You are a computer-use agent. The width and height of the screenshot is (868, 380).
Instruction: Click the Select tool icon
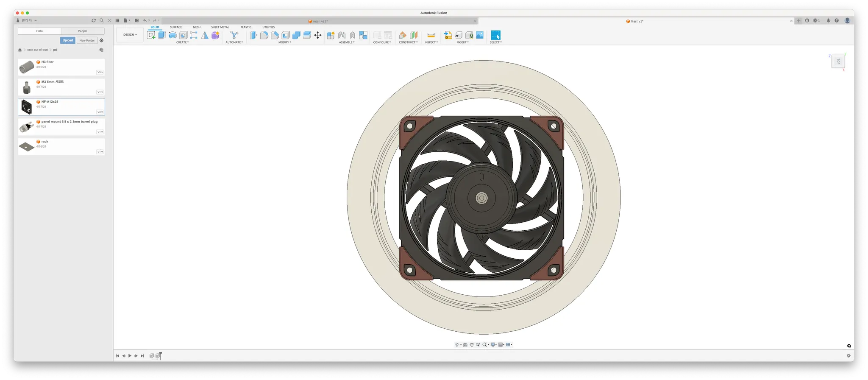point(495,35)
